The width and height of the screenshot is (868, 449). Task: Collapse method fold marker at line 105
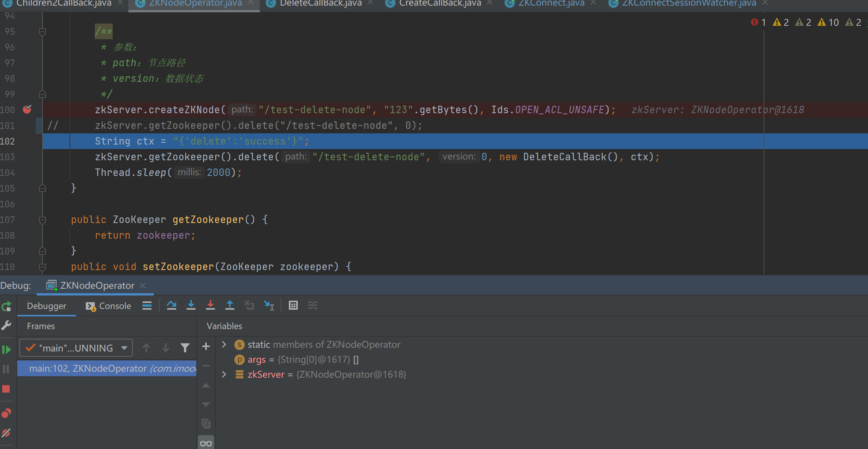point(43,188)
